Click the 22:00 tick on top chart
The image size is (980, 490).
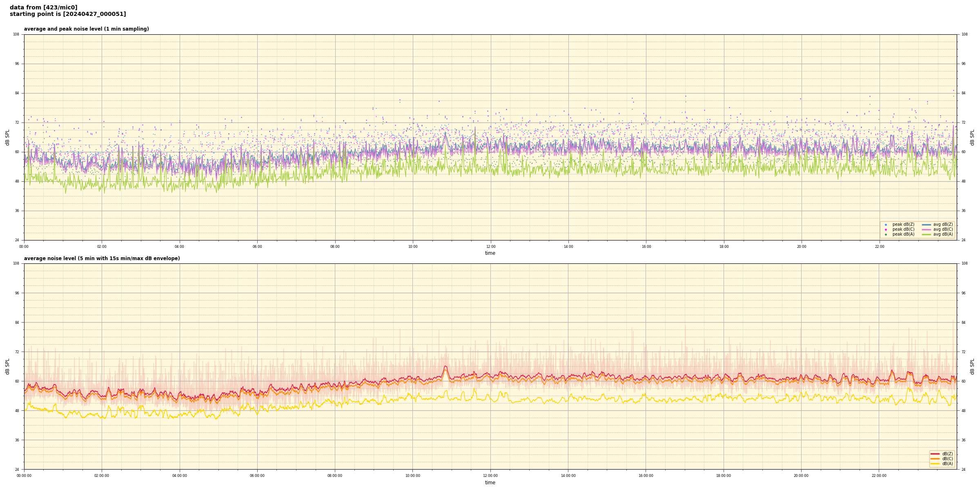click(x=879, y=247)
